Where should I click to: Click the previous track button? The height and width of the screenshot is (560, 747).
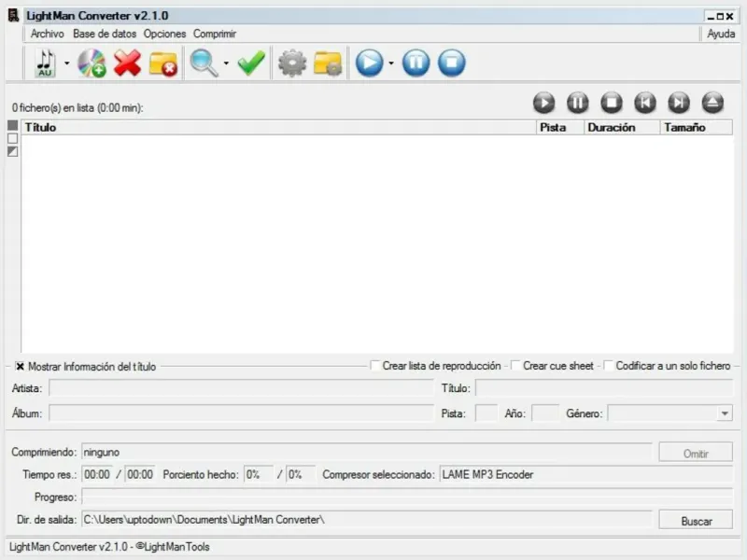tap(645, 103)
